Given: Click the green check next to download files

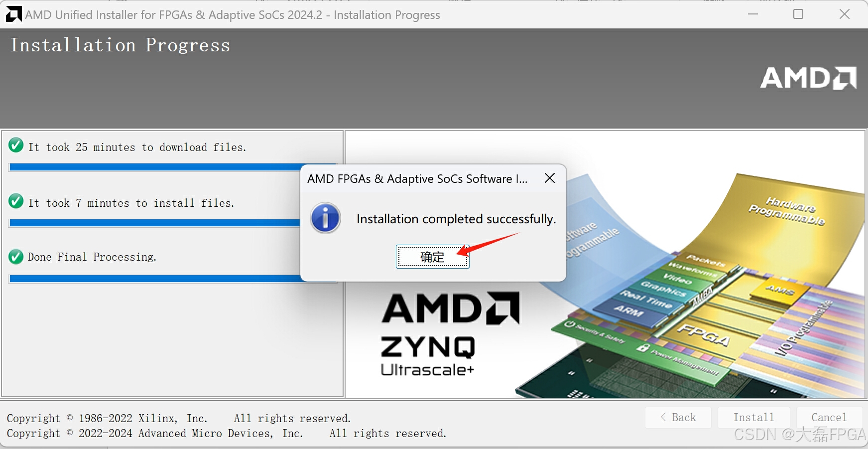Looking at the screenshot, I should point(16,146).
